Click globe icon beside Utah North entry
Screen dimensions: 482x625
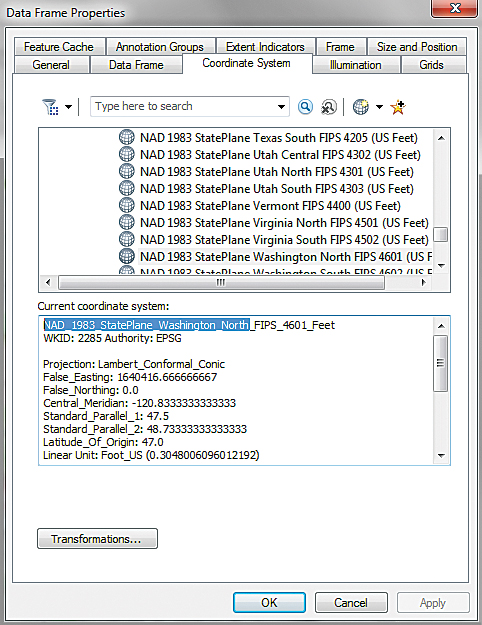coord(127,171)
